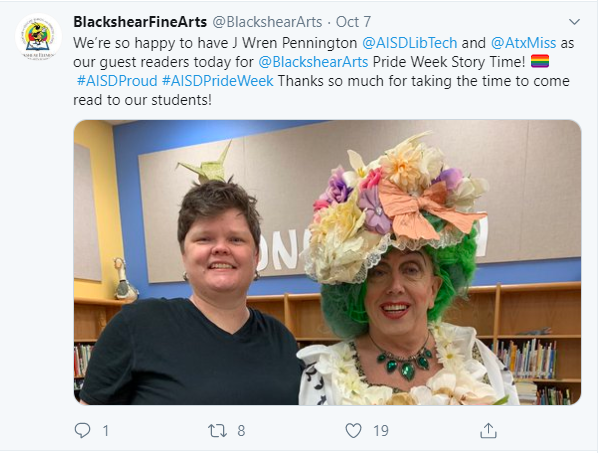Click the retweet count number 8
The image size is (598, 453).
pos(241,431)
